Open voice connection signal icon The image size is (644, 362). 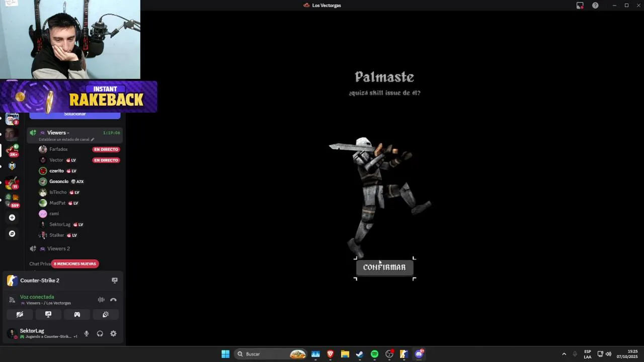pyautogui.click(x=12, y=300)
